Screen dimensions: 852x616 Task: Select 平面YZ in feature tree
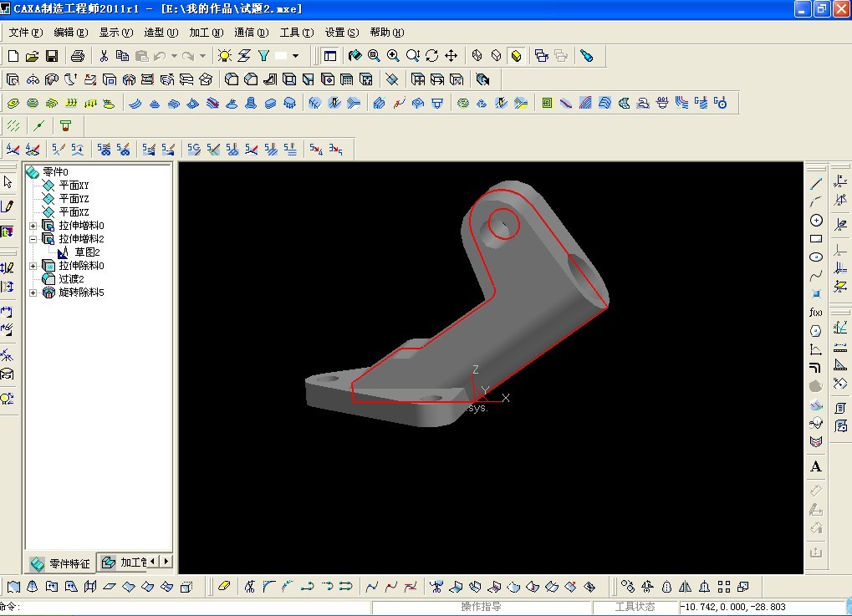(74, 199)
